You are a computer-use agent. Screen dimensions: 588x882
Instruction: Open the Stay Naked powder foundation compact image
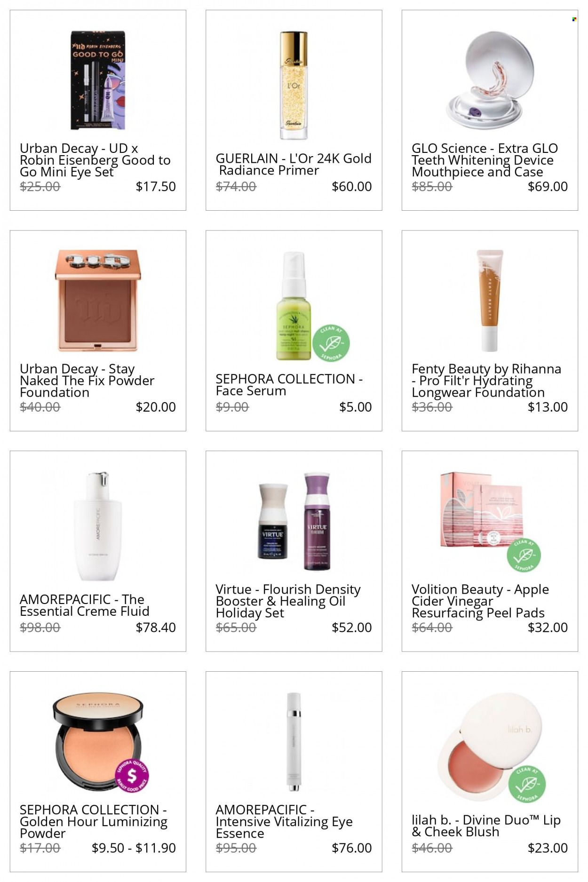coord(98,301)
